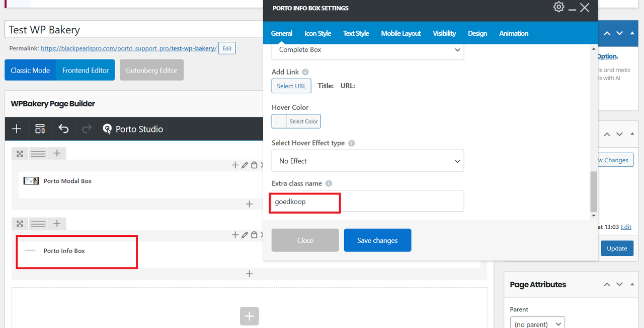Click the redo arrow in WPBakery toolbar
This screenshot has width=644, height=328.
point(87,129)
